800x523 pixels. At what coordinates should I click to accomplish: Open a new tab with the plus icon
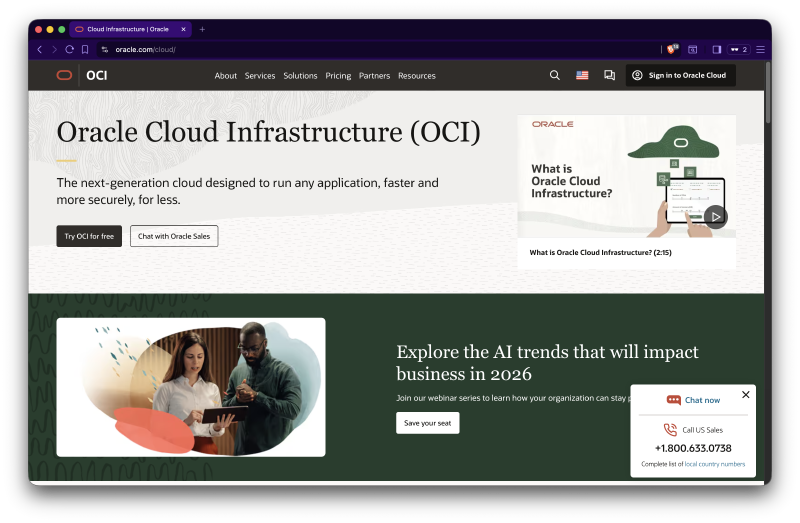click(x=202, y=29)
